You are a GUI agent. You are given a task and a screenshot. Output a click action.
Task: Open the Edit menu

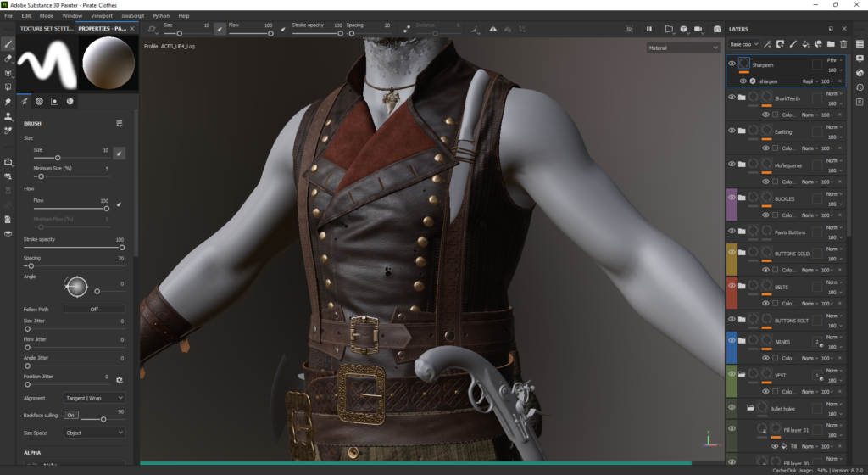[26, 15]
